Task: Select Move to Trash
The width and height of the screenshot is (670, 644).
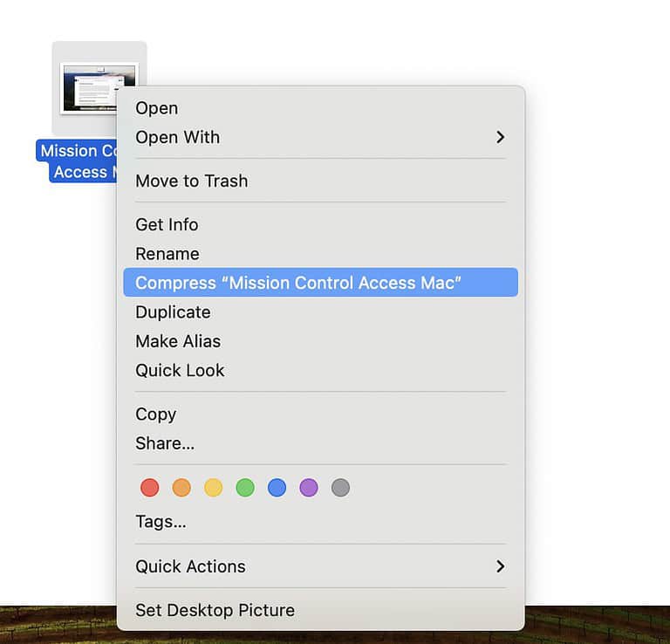Action: [x=192, y=181]
